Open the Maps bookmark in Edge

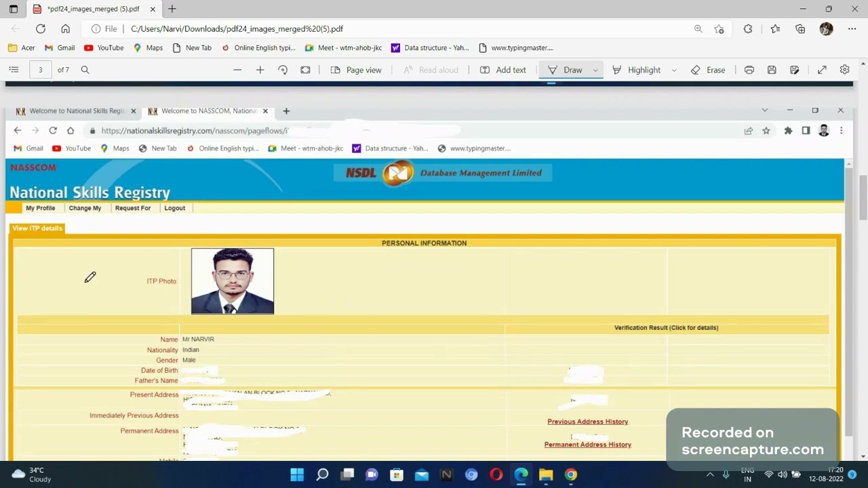[148, 48]
